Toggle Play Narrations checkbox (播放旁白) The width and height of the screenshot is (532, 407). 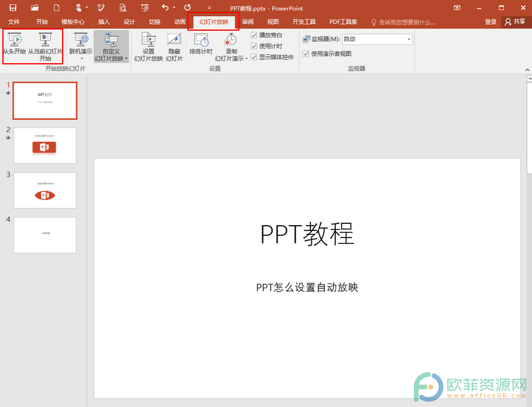254,35
